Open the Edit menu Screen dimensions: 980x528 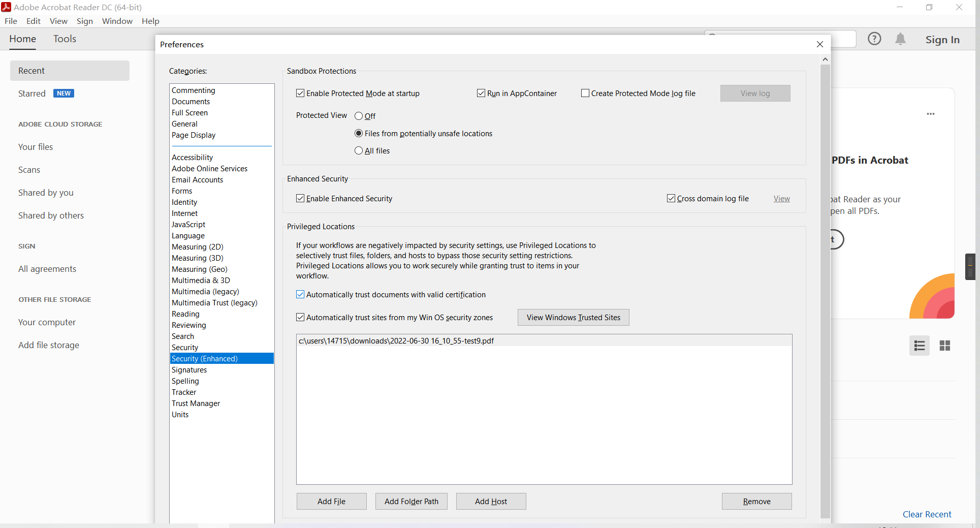tap(33, 21)
